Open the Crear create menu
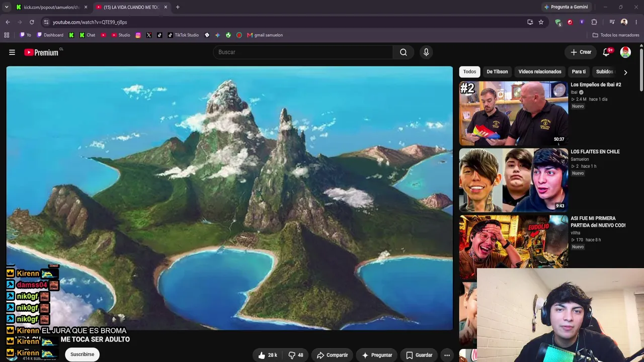Screen dimensions: 644x362 point(581,52)
